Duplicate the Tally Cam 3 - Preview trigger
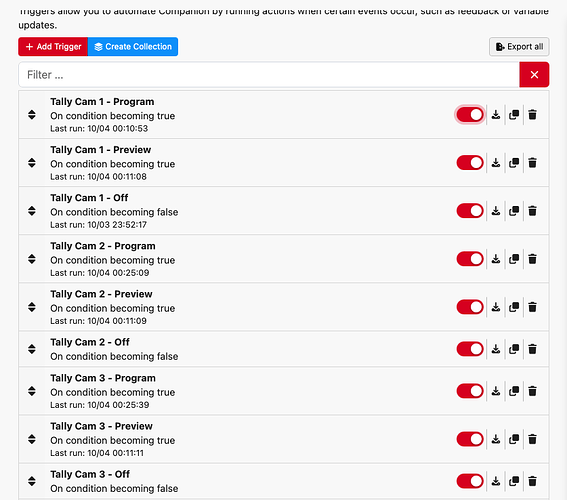 pyautogui.click(x=514, y=439)
